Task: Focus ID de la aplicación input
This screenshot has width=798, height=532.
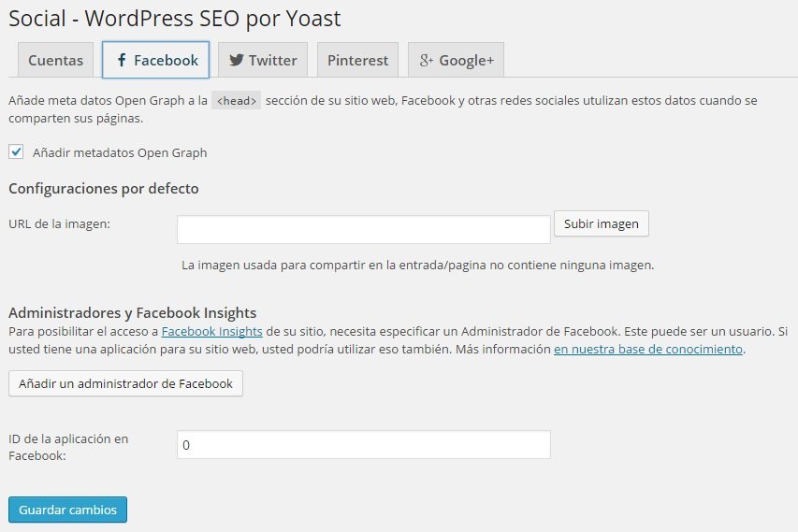Action: pos(364,444)
